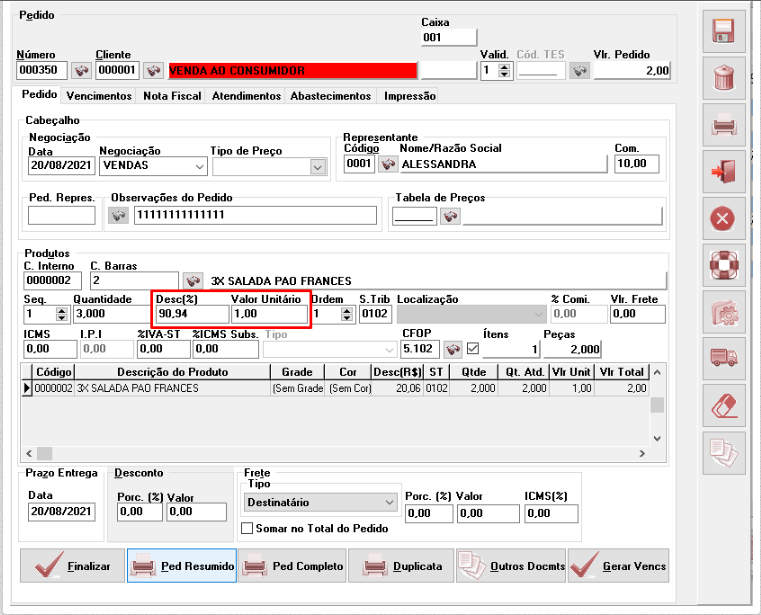761x615 pixels.
Task: Click the Finalizar button
Action: tap(72, 566)
